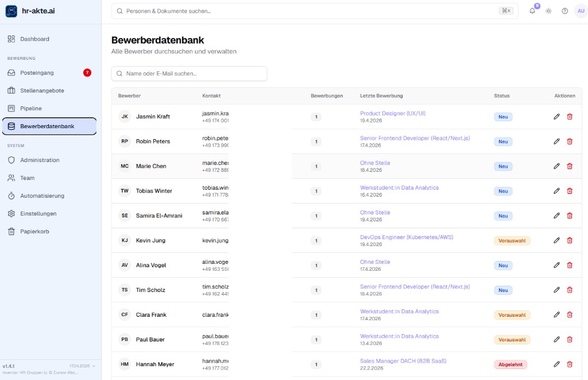Delete Hannah Meyer using trash icon
Screen dimensions: 588x380
tap(570, 364)
